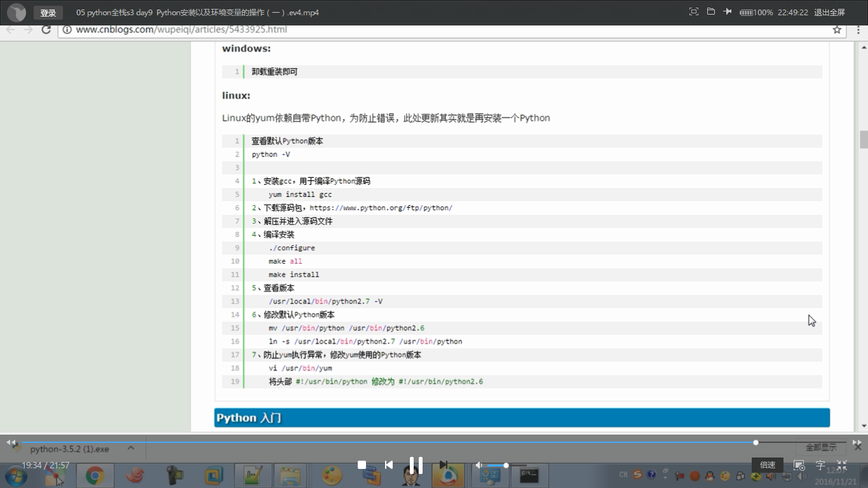Reload the cnblogs page
This screenshot has height=488, width=868.
click(46, 30)
